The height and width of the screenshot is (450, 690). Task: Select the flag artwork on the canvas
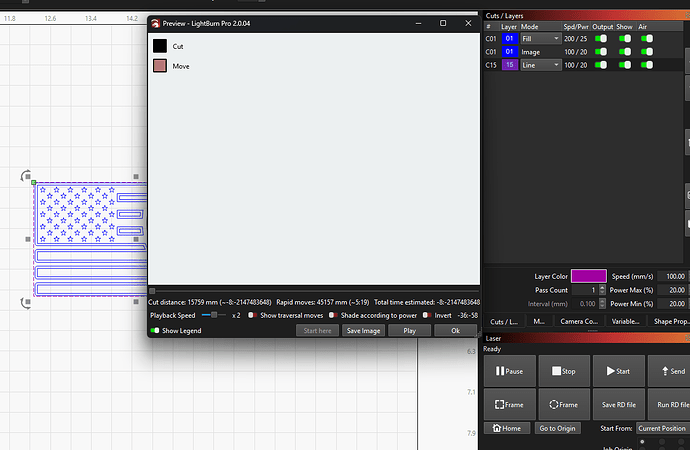90,239
